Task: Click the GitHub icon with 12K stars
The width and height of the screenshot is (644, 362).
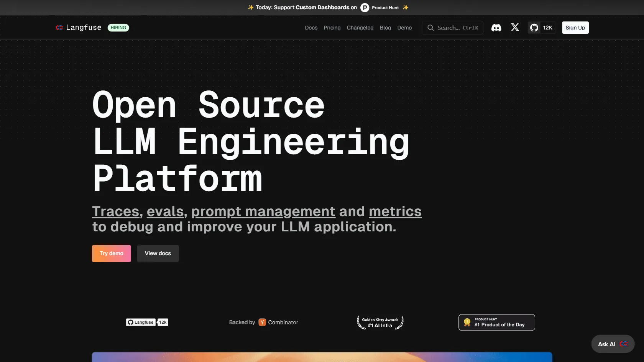Action: (541, 28)
